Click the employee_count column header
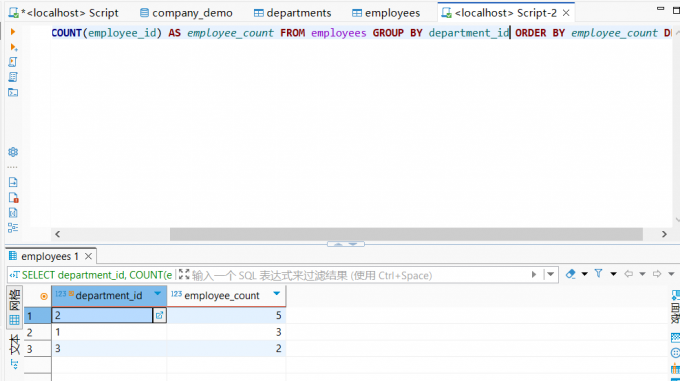 pos(226,296)
